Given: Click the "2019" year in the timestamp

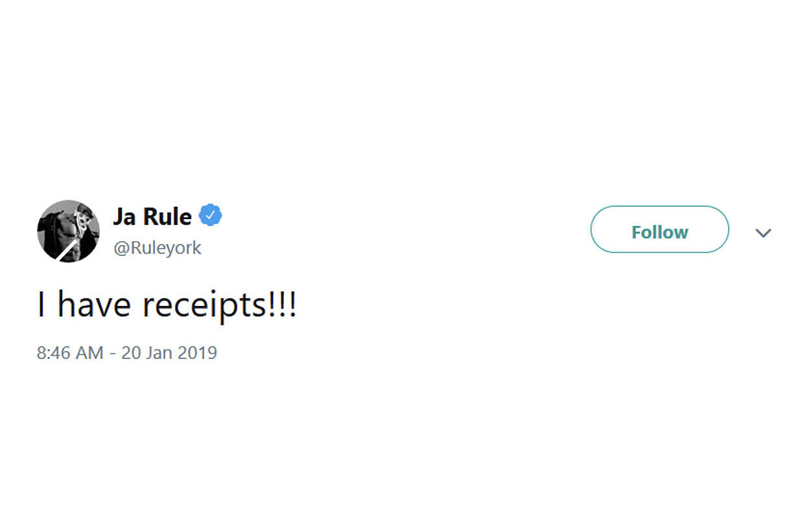Looking at the screenshot, I should coord(198,353).
